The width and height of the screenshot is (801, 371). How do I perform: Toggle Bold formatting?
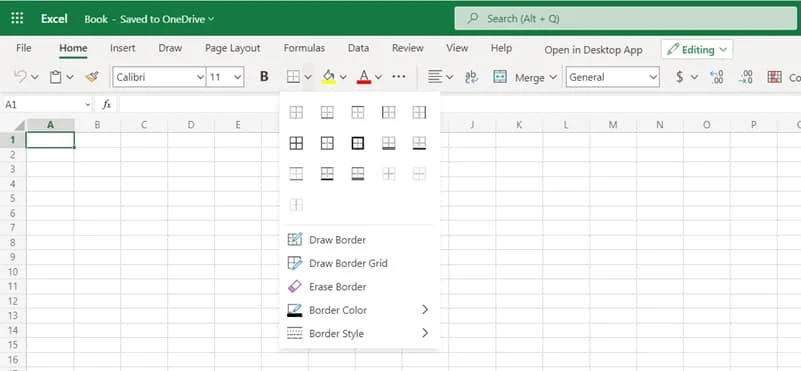click(x=264, y=77)
